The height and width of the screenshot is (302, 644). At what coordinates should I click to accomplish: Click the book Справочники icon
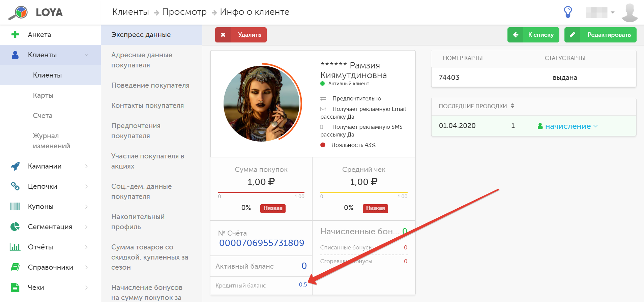tap(15, 267)
